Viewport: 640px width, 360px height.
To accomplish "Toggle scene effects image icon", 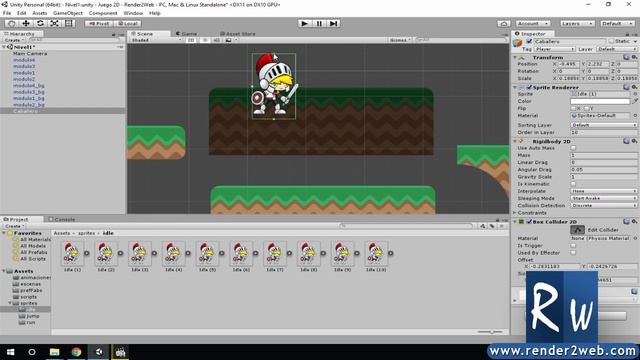I will pos(228,40).
